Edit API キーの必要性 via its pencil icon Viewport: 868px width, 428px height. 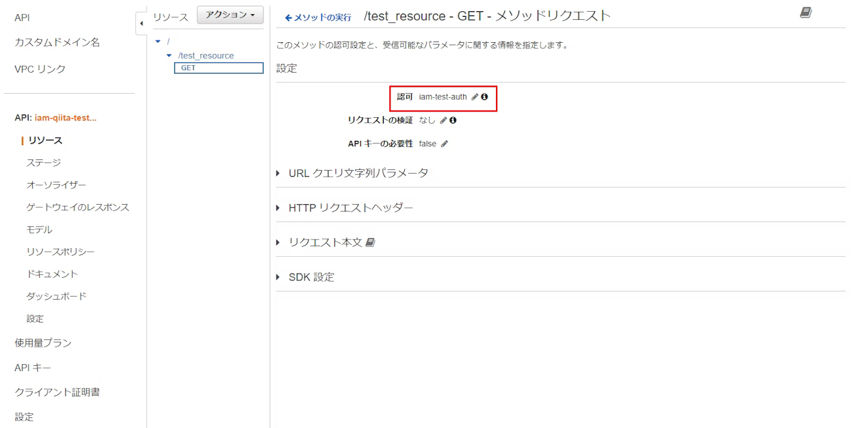[x=444, y=143]
